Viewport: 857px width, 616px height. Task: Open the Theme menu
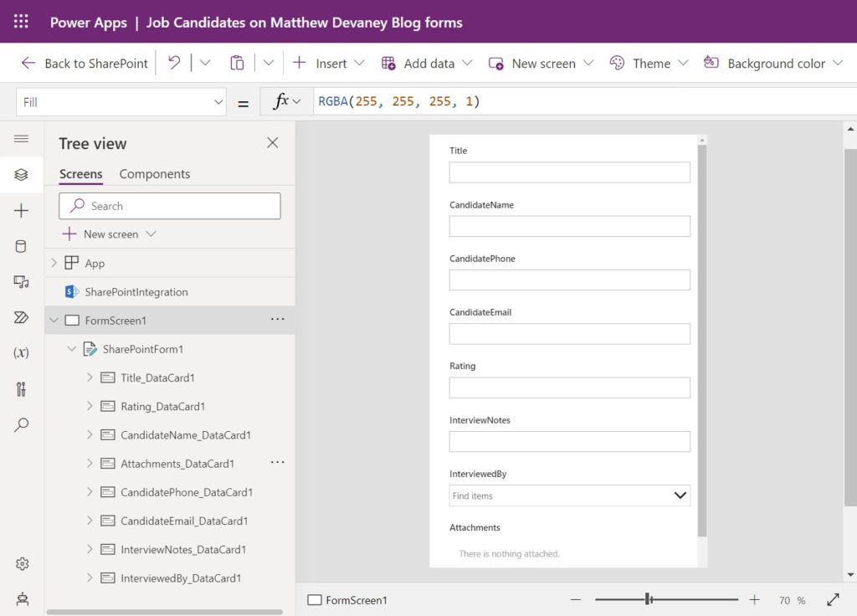[x=649, y=64]
